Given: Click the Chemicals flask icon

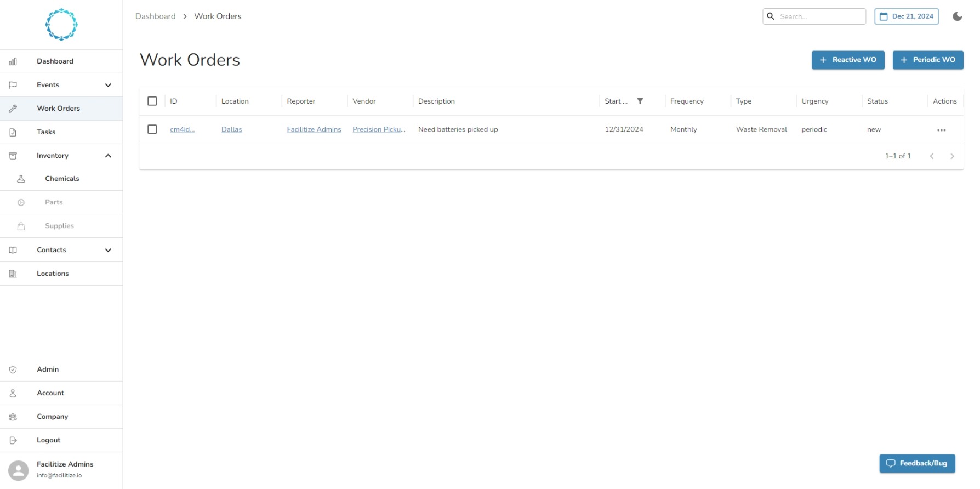Looking at the screenshot, I should (21, 179).
